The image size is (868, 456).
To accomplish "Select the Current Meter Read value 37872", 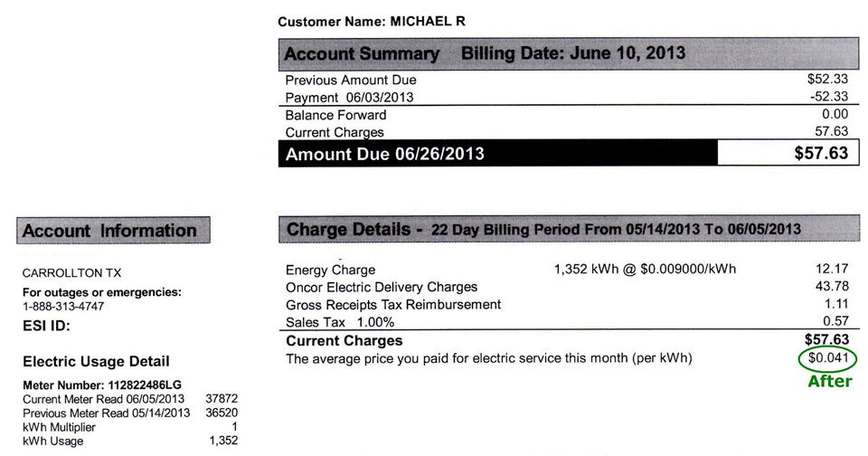I will point(222,399).
